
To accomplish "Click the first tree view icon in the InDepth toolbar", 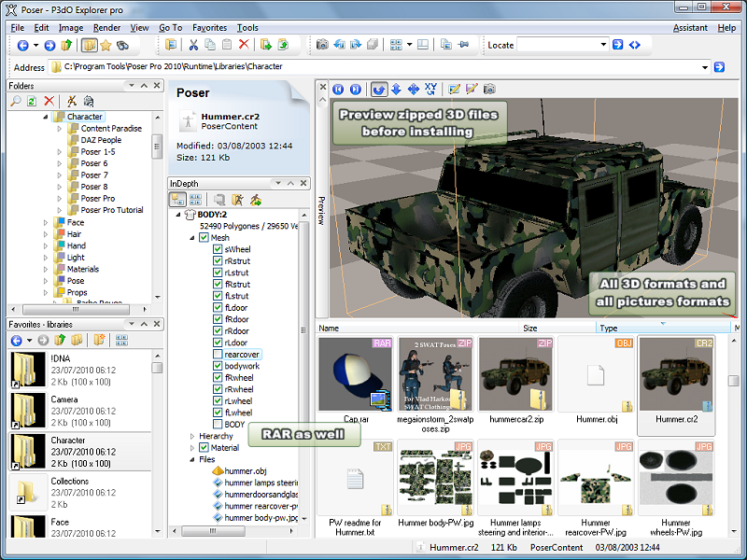I will pos(178,200).
